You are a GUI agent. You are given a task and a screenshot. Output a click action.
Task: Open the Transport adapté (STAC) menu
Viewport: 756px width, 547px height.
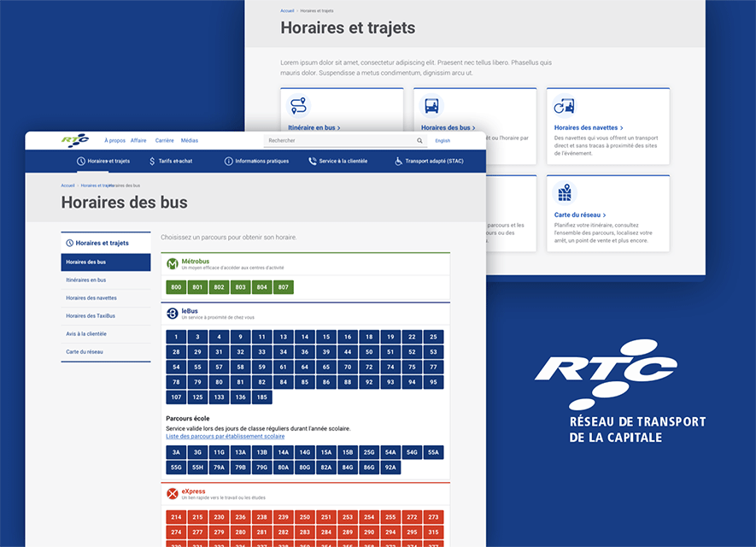[x=429, y=162]
